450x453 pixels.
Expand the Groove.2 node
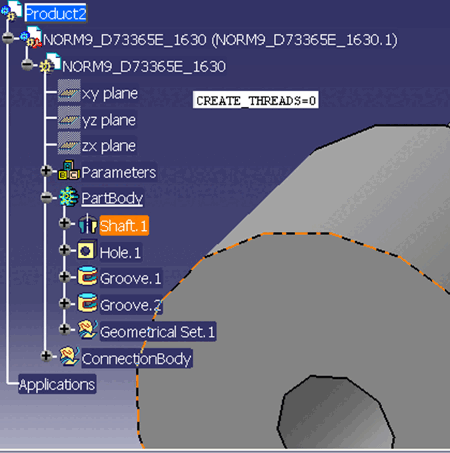click(65, 303)
